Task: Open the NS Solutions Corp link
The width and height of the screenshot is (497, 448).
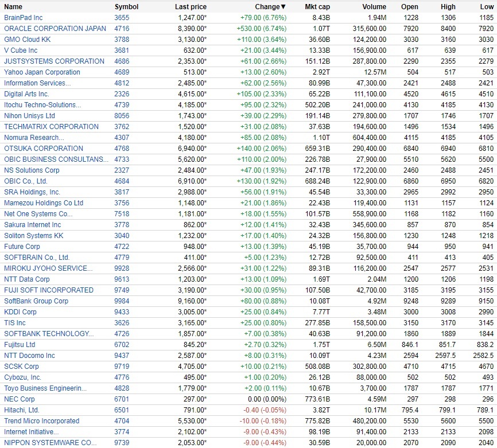Action: click(32, 170)
